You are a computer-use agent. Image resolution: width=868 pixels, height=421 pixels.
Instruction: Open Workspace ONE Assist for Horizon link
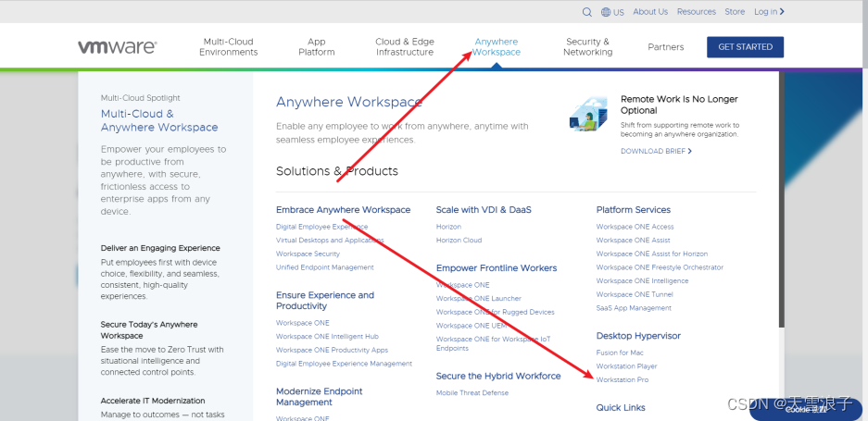tap(652, 254)
